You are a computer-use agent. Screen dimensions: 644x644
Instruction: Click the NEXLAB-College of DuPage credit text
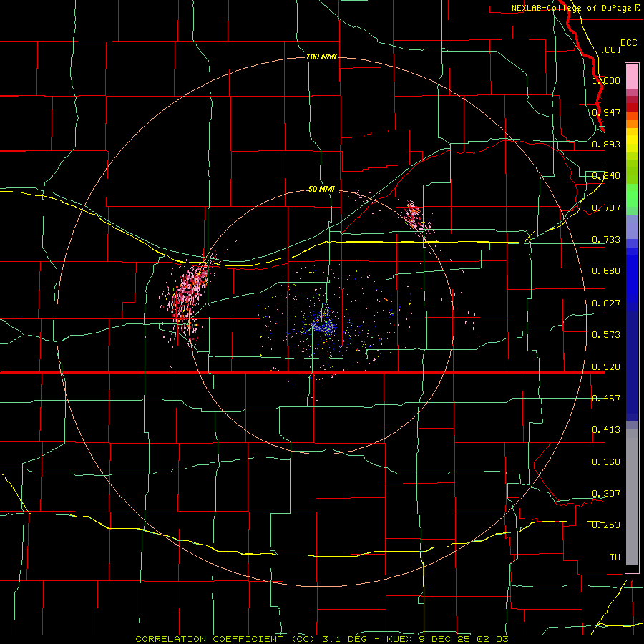tap(576, 8)
